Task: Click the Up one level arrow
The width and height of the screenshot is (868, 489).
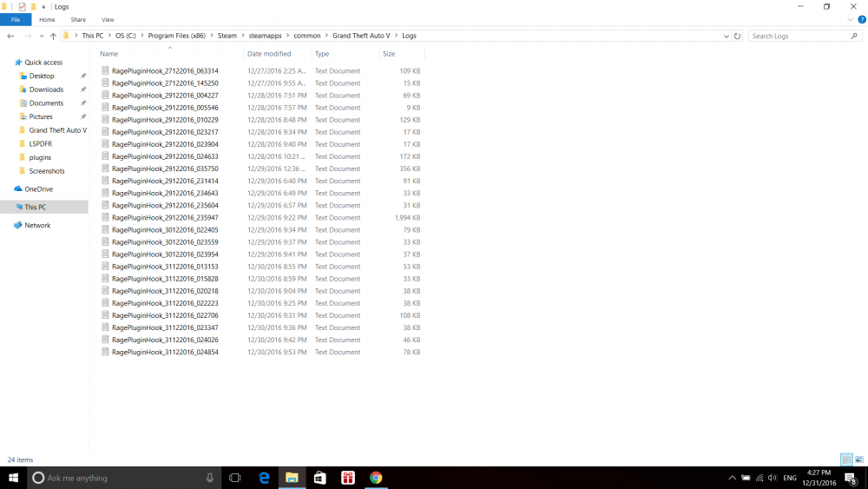Action: [53, 36]
